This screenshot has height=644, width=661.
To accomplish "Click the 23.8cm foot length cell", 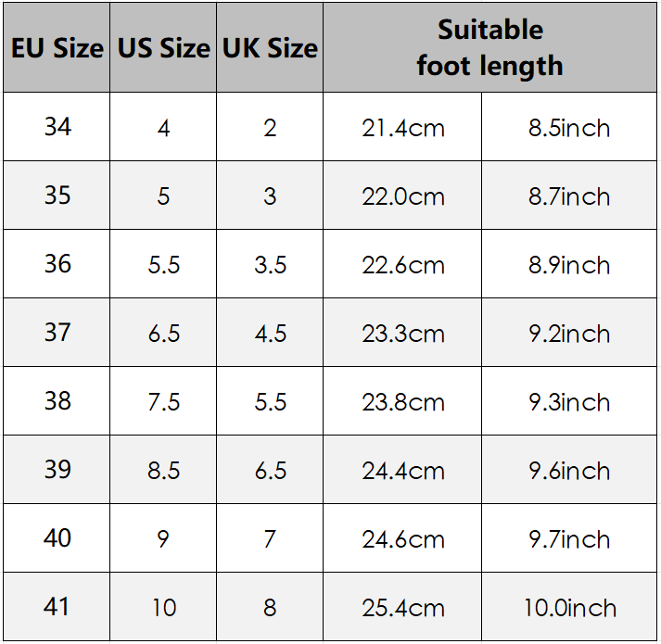I will coord(403,402).
